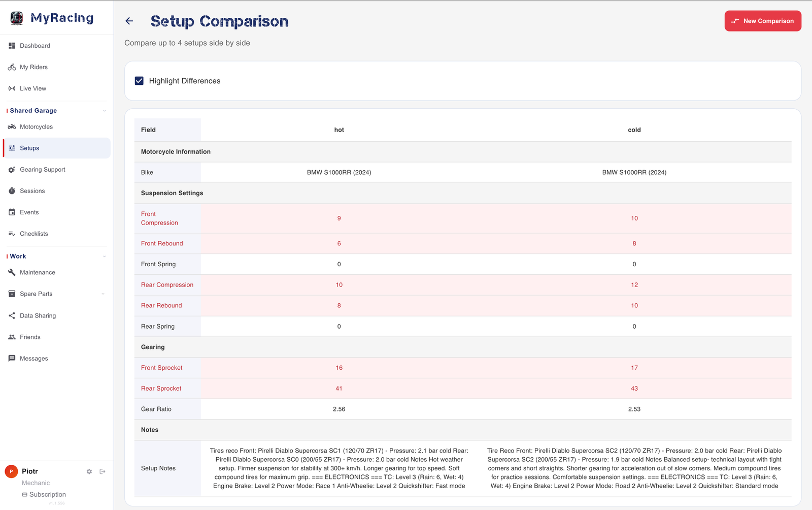Click the Data Sharing share icon
The height and width of the screenshot is (510, 812).
pyautogui.click(x=12, y=315)
